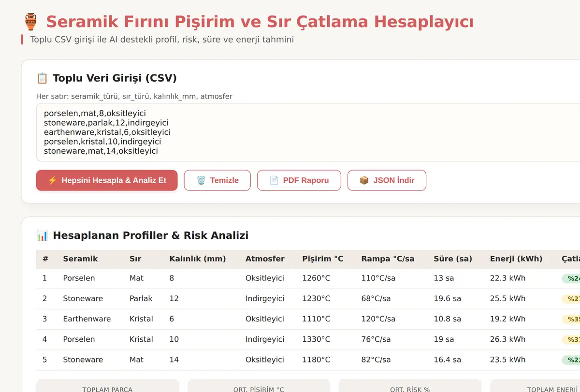Click the 13 sa duration cell
This screenshot has width=580, height=392.
pyautogui.click(x=444, y=278)
